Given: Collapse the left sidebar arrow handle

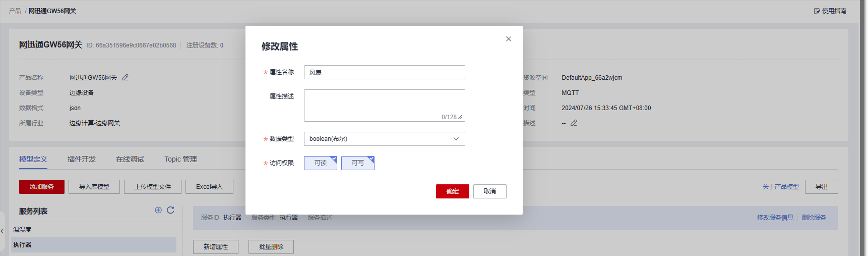Looking at the screenshot, I should coord(3,231).
